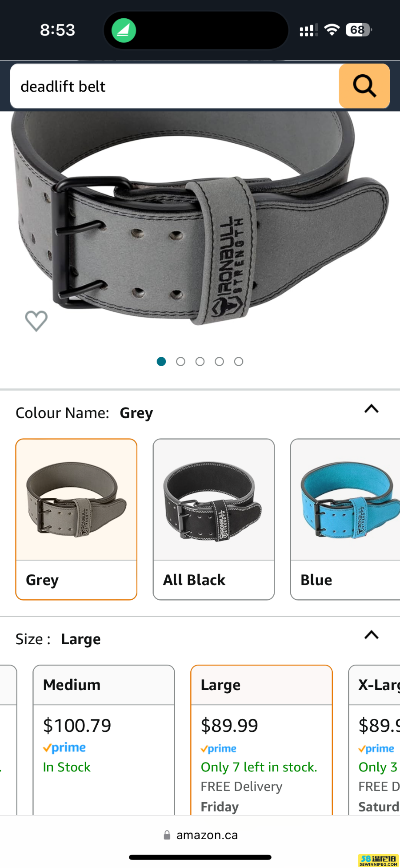Pick the All Black colour swatch

click(x=214, y=519)
